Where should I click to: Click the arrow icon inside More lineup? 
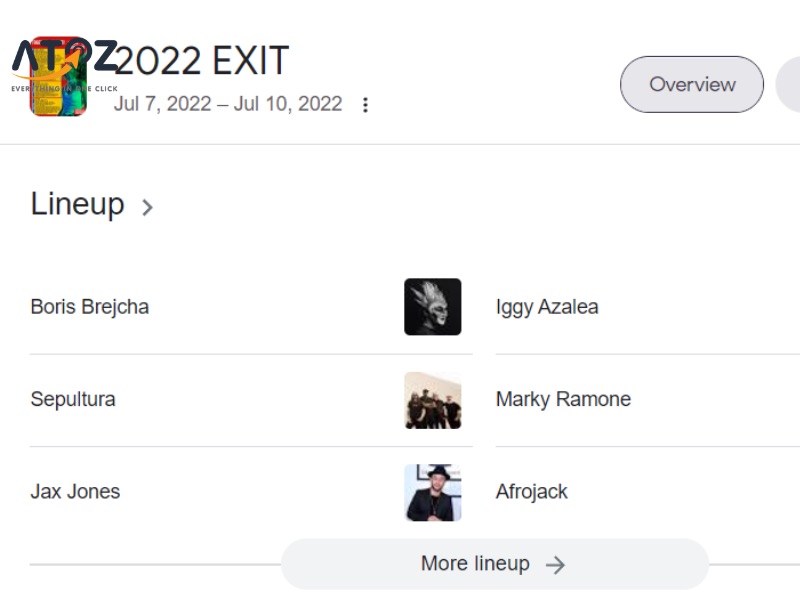pos(557,564)
